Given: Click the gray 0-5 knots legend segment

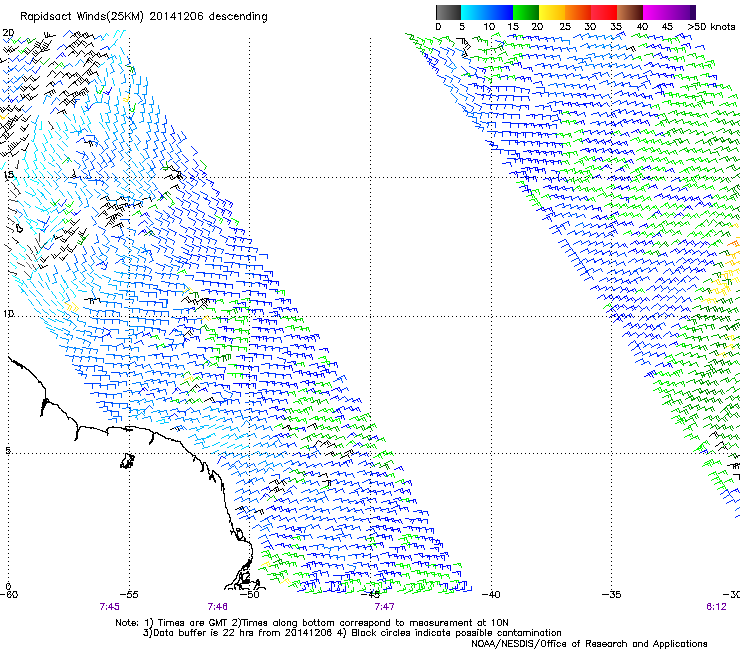Looking at the screenshot, I should click(x=448, y=12).
